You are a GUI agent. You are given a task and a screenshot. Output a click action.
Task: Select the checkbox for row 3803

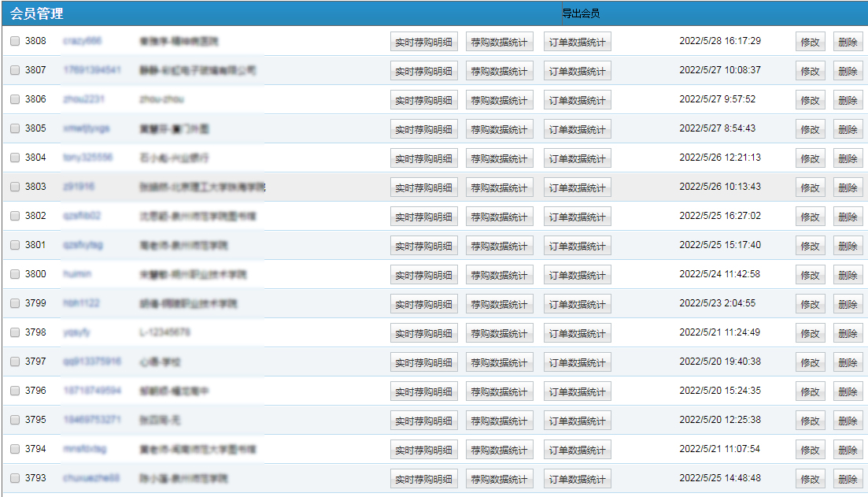click(15, 187)
